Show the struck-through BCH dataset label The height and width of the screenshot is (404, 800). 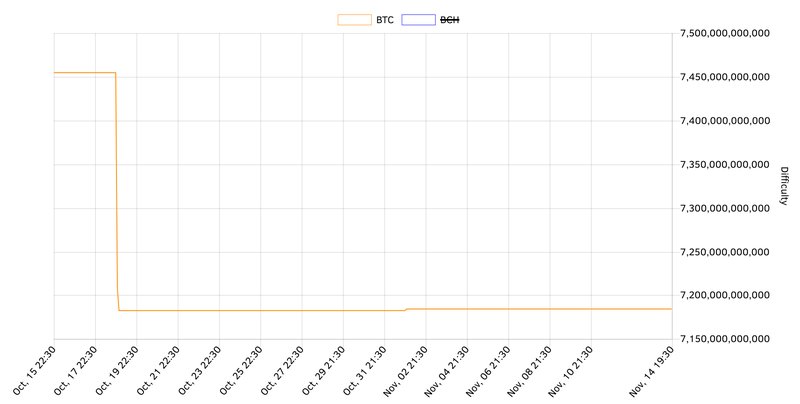coord(450,19)
